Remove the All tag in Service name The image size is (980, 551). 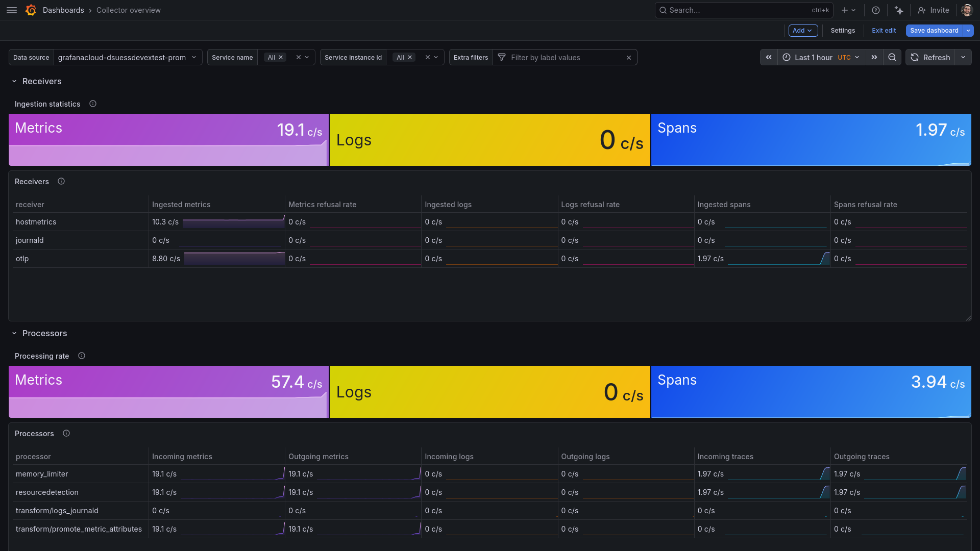click(x=281, y=58)
